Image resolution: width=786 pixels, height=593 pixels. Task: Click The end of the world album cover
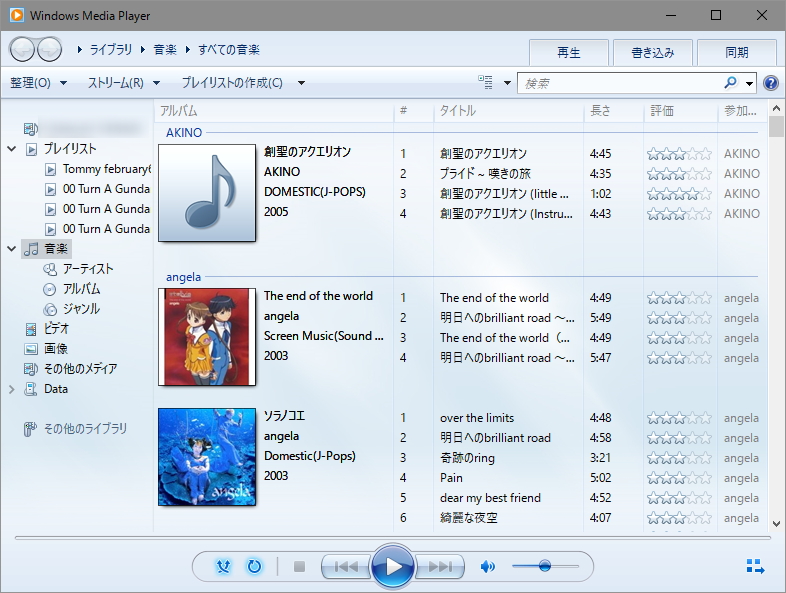(x=207, y=337)
